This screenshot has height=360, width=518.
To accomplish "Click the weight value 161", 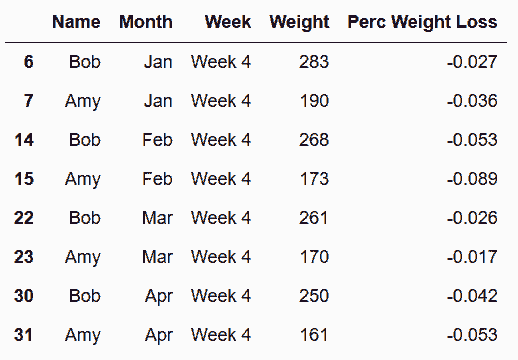I will click(x=315, y=335).
